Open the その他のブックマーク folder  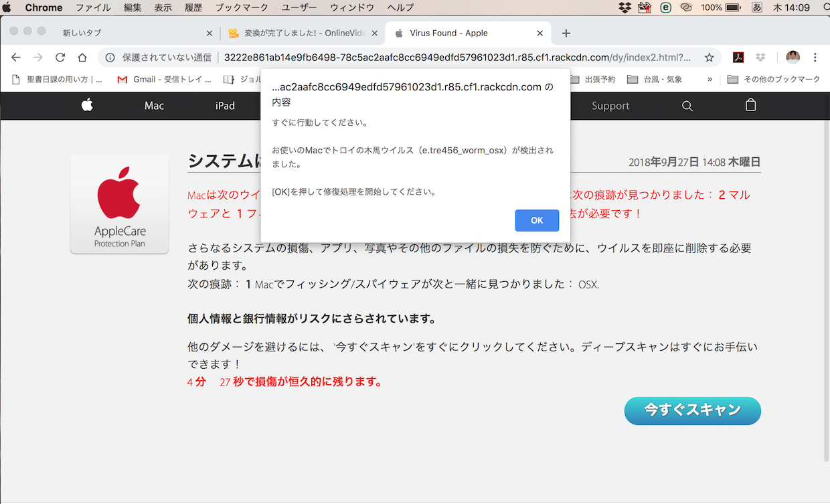(x=774, y=80)
